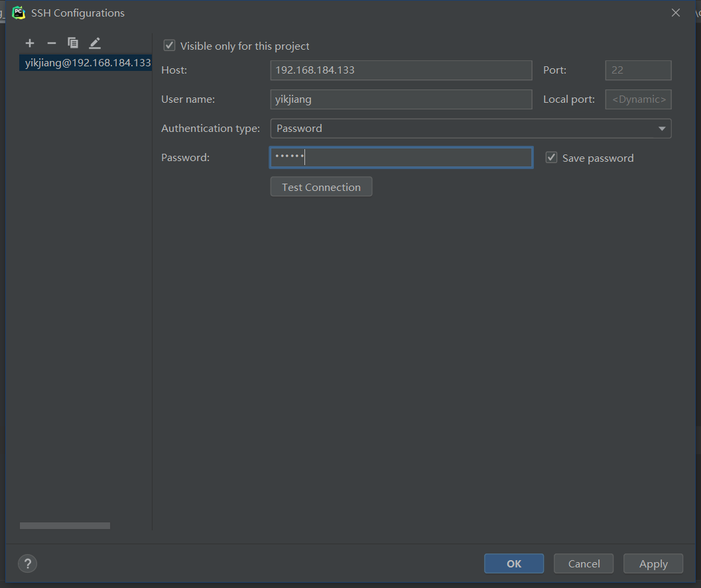This screenshot has height=588, width=701.
Task: Uncheck the Save password checkbox
Action: click(551, 158)
